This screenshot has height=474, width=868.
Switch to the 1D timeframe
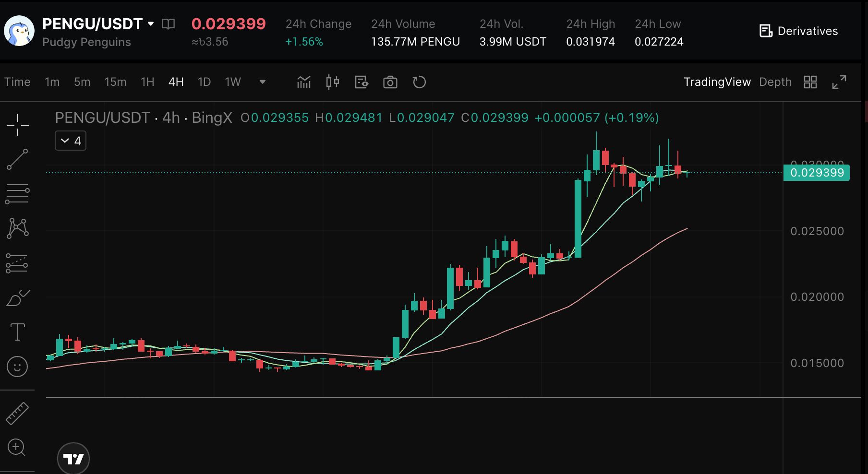coord(204,82)
